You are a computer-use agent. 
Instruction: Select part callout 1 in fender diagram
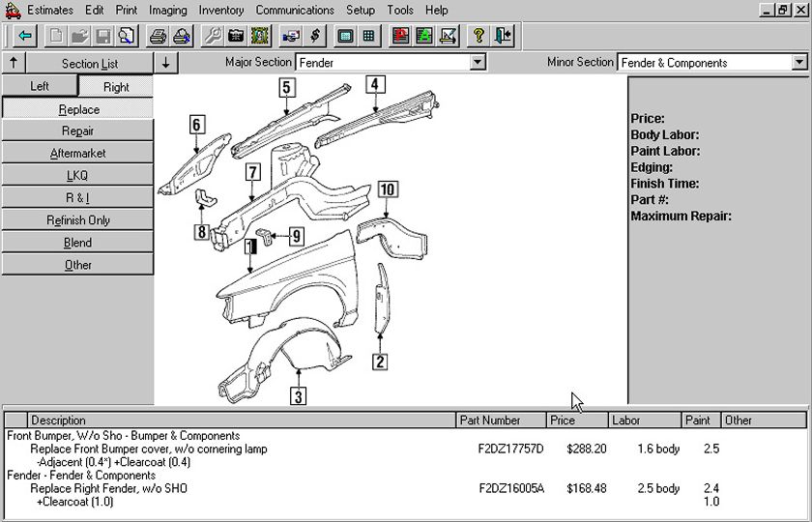250,247
